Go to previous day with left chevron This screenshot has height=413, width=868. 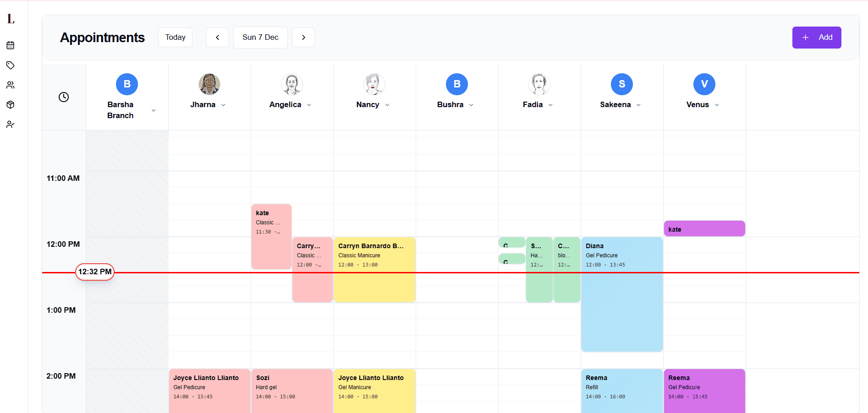point(217,38)
